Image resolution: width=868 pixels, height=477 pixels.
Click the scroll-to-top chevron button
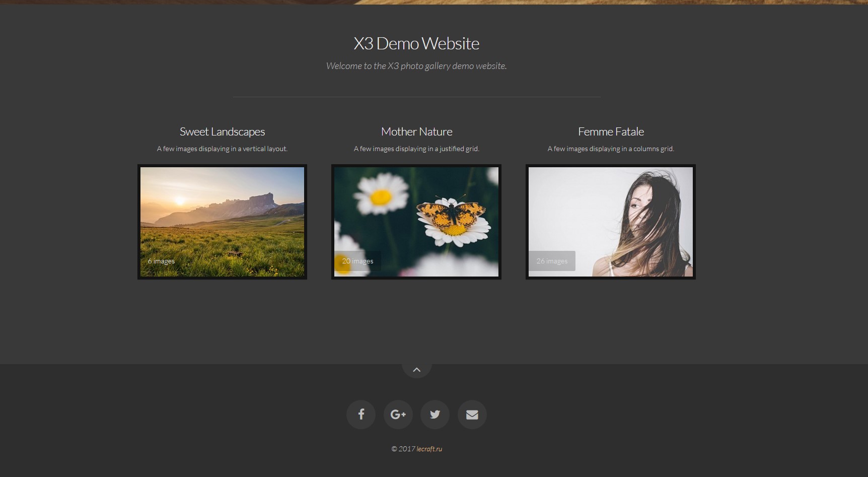pos(417,369)
